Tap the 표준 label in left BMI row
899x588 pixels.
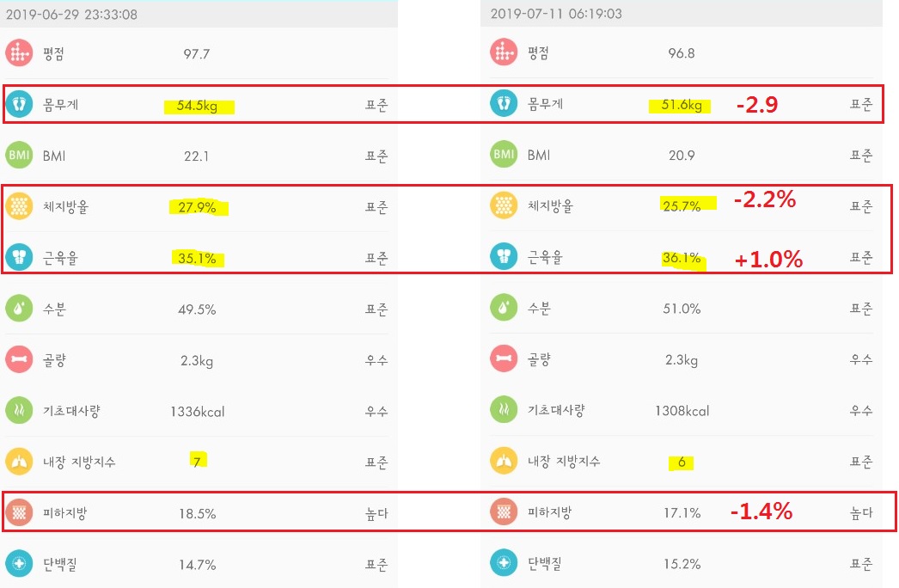tap(376, 156)
